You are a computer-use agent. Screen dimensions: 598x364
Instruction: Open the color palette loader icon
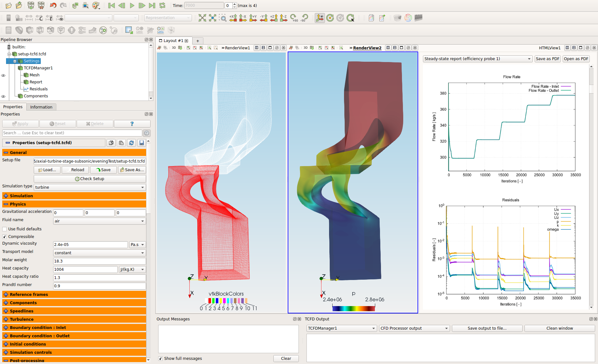point(96,5)
